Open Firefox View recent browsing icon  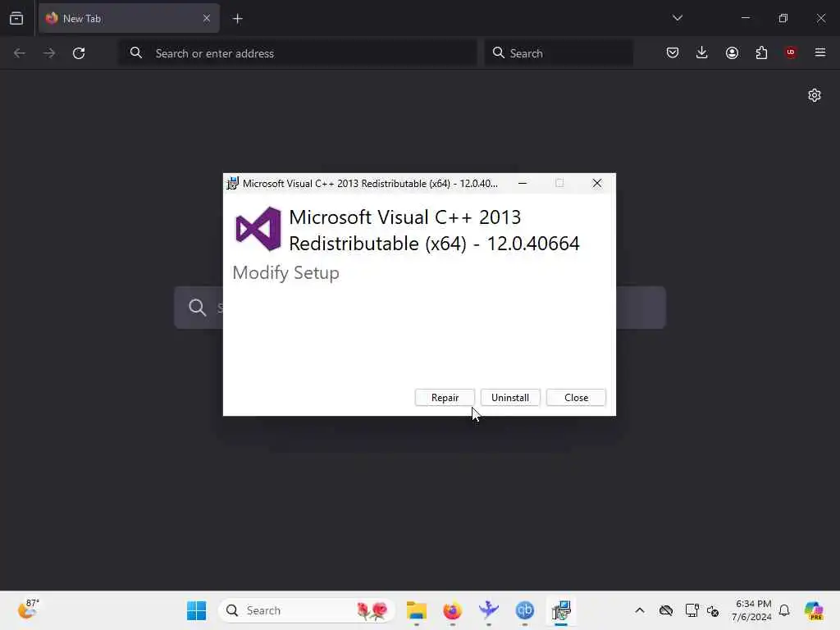coord(16,18)
